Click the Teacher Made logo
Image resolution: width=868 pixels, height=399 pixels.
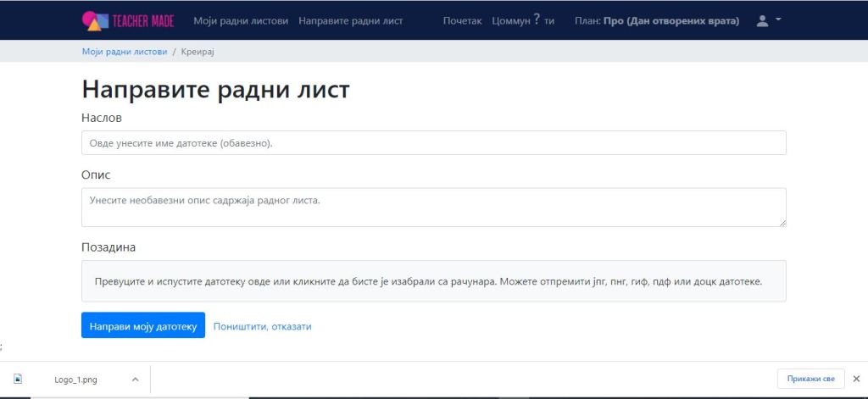click(127, 20)
